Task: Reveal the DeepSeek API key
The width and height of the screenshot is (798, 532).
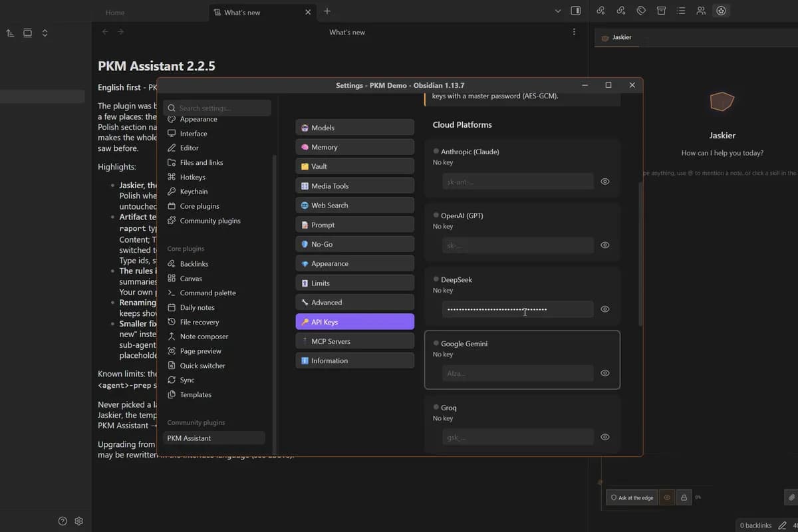Action: [x=605, y=309]
